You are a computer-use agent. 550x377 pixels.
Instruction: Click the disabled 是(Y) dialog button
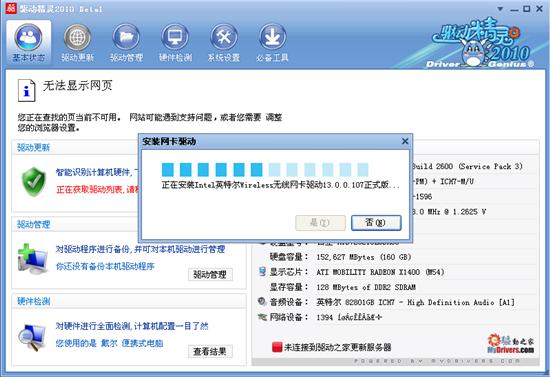pyautogui.click(x=320, y=223)
